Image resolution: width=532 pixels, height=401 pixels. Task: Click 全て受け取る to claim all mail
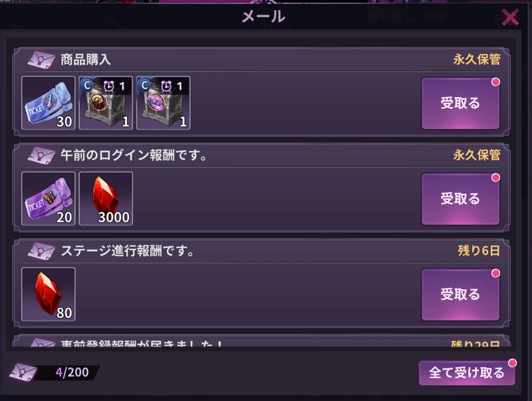(x=467, y=373)
